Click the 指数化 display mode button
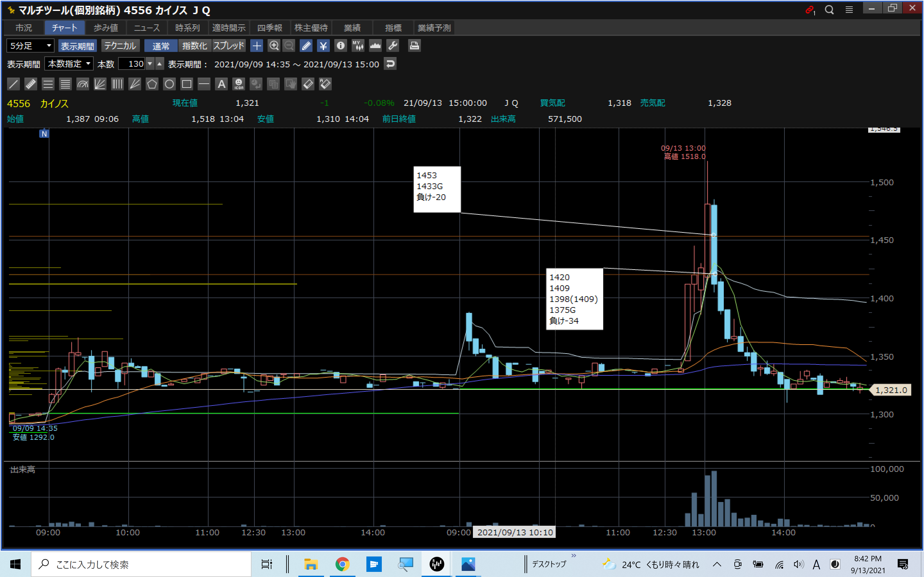Viewport: 924px width, 577px height. (194, 46)
